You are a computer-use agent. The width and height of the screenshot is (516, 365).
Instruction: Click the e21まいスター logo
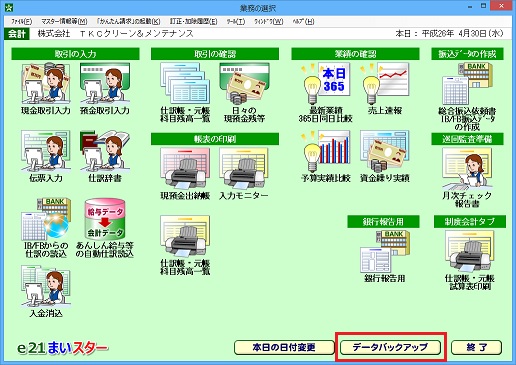click(62, 348)
